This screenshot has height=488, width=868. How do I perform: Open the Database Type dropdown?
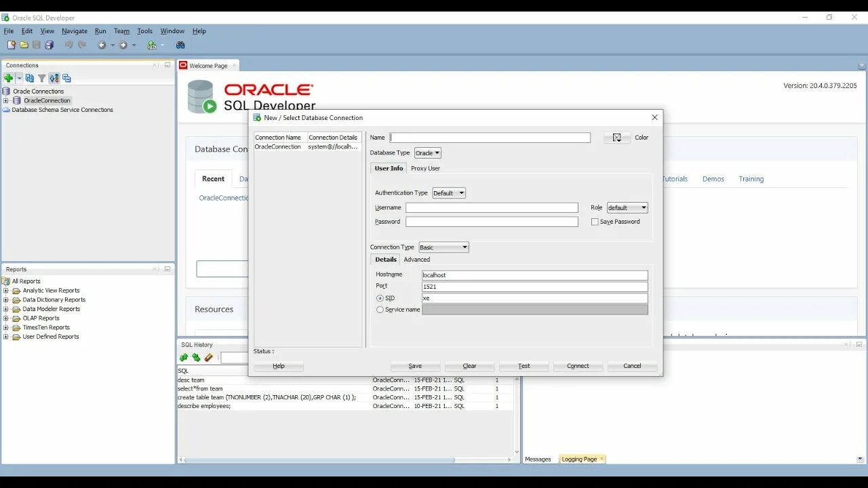[428, 153]
